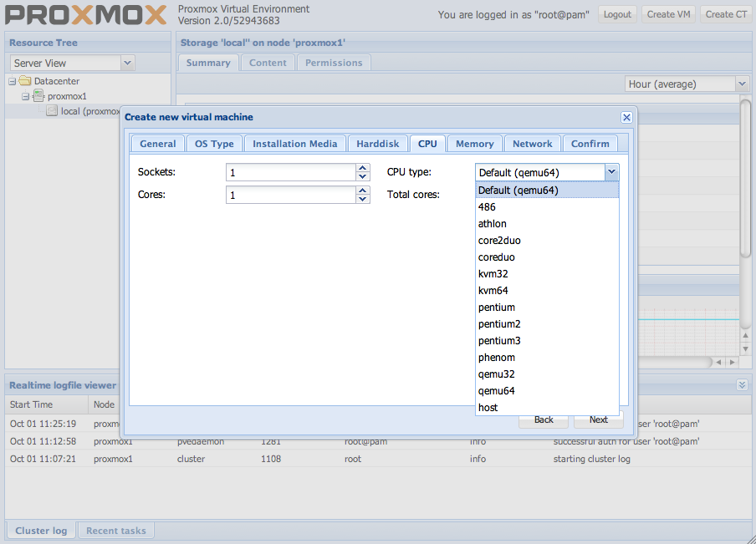The width and height of the screenshot is (756, 544).
Task: Open the Hour (average) timeframe dropdown
Action: click(742, 84)
